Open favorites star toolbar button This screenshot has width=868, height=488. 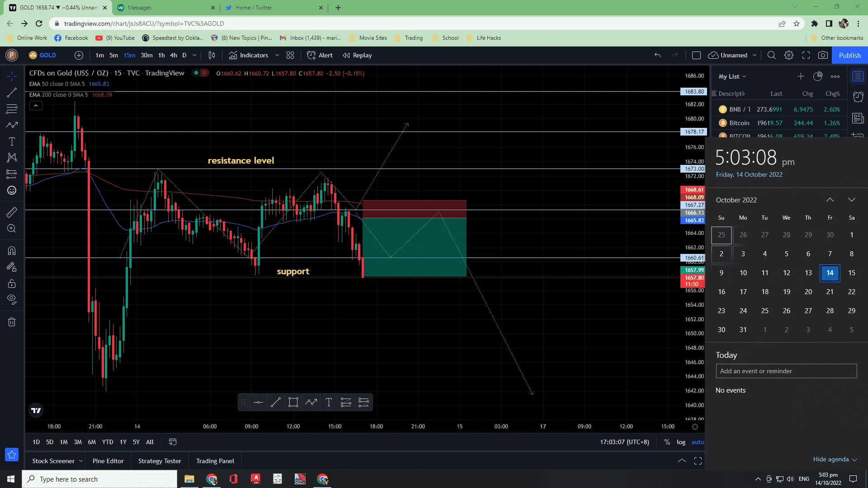tap(12, 455)
